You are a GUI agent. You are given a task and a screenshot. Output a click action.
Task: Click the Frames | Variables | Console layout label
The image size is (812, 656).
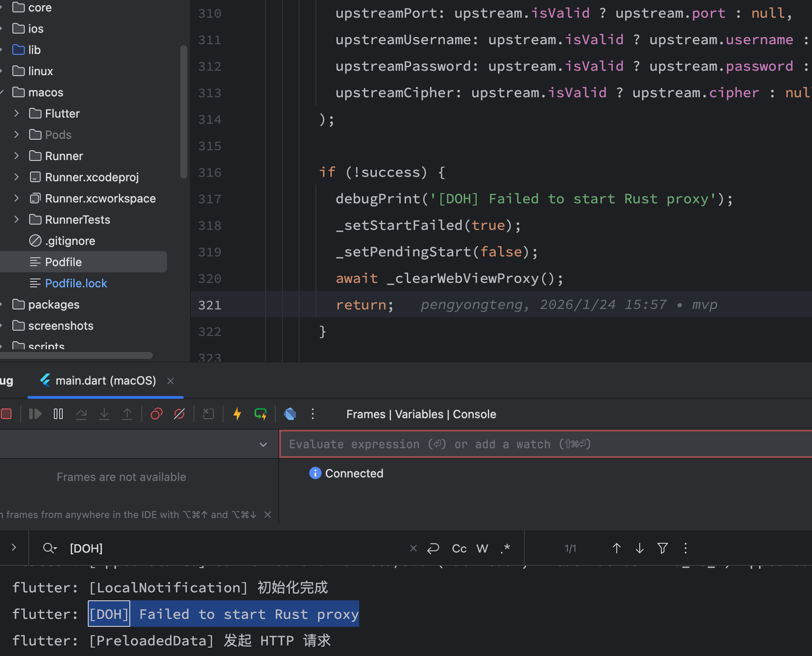(x=421, y=414)
